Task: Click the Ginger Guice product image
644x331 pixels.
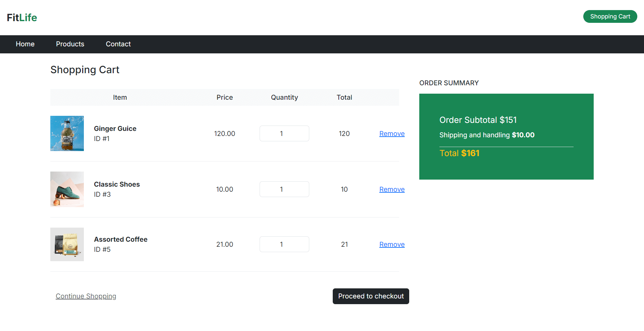Action: (67, 133)
